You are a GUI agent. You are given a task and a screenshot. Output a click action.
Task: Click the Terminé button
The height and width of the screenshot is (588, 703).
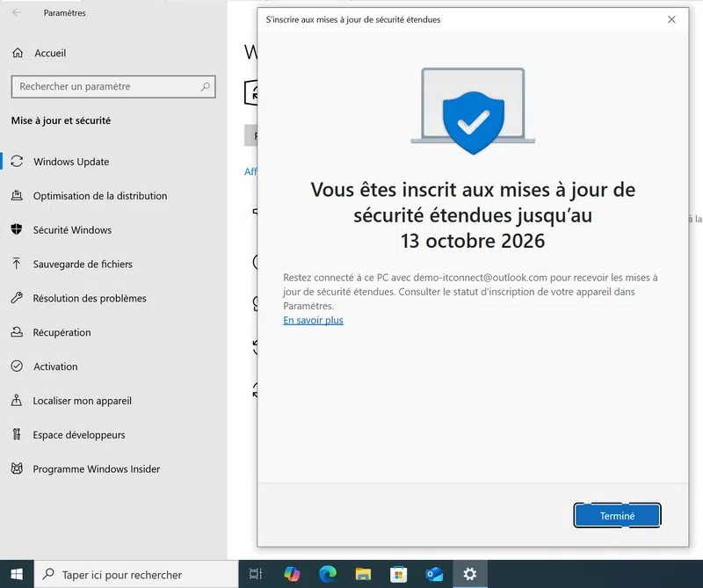coord(618,516)
